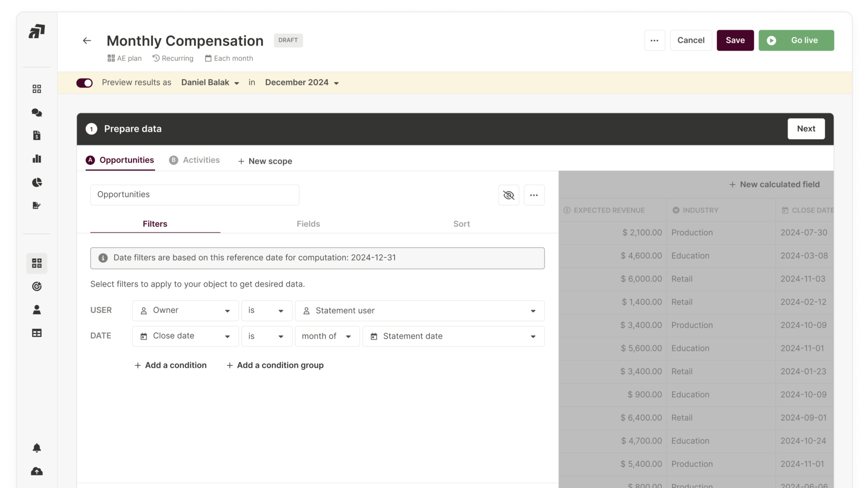Open the dashboard grid icon in sidebar
The image size is (868, 488).
37,89
